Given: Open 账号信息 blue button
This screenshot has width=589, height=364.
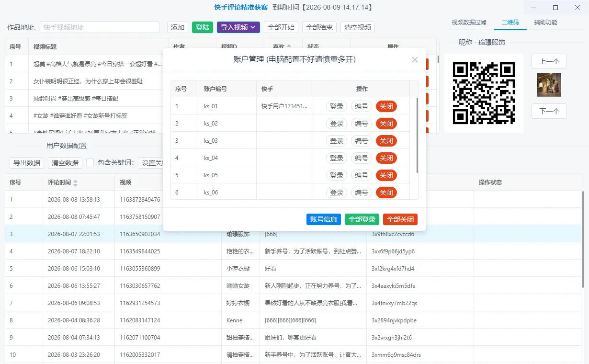Looking at the screenshot, I should tap(324, 219).
